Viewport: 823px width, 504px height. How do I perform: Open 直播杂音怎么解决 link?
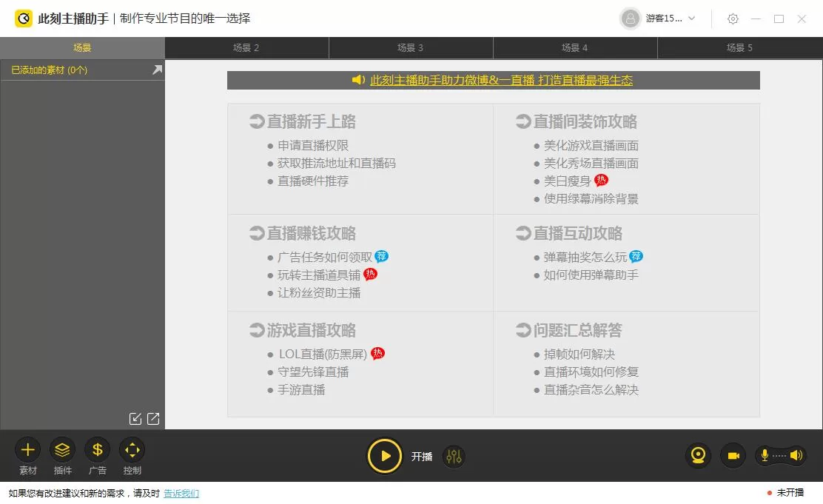591,390
